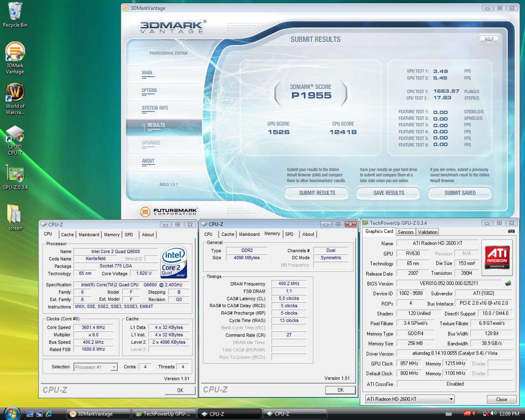Click 3DMarkVantage window title icon
The image size is (525, 420).
pos(127,8)
